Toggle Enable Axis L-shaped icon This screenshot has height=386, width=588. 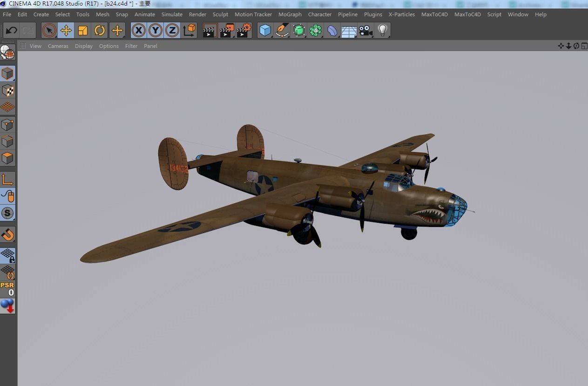tap(7, 179)
